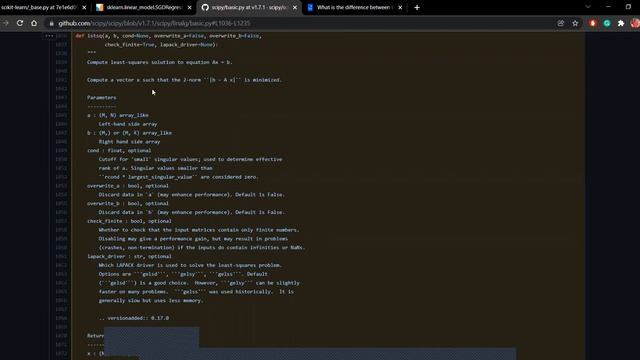
Task: Reload the current page
Action: [20, 23]
